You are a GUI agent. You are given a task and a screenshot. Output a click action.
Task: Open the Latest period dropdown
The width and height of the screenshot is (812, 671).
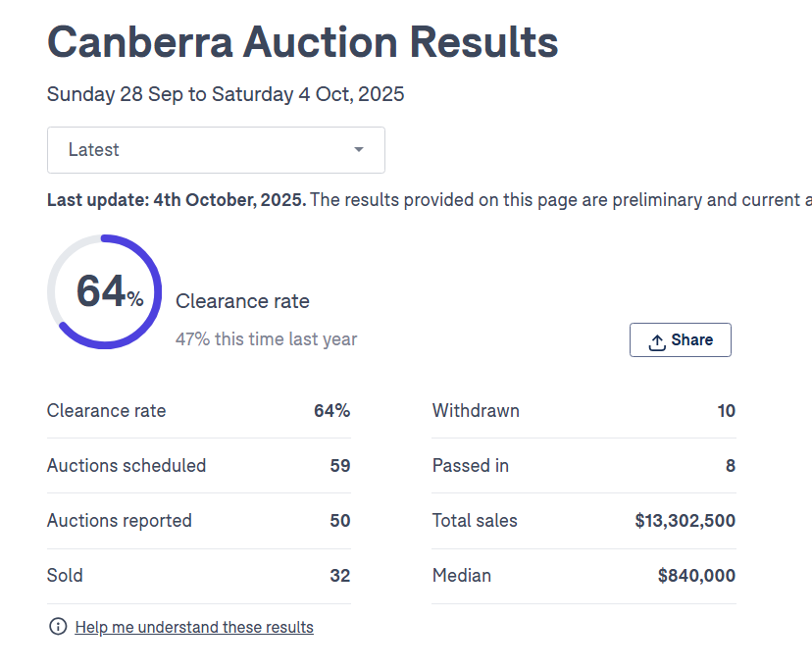point(216,150)
